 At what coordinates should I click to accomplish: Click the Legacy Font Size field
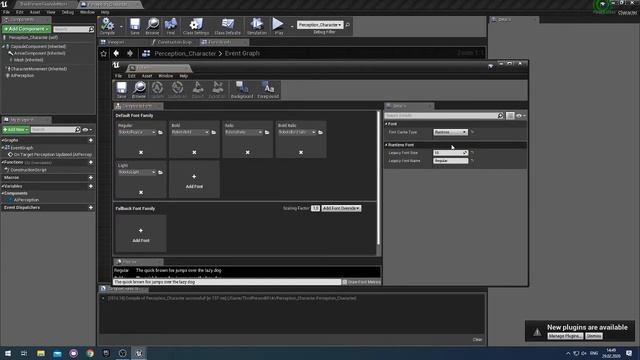[x=450, y=153]
